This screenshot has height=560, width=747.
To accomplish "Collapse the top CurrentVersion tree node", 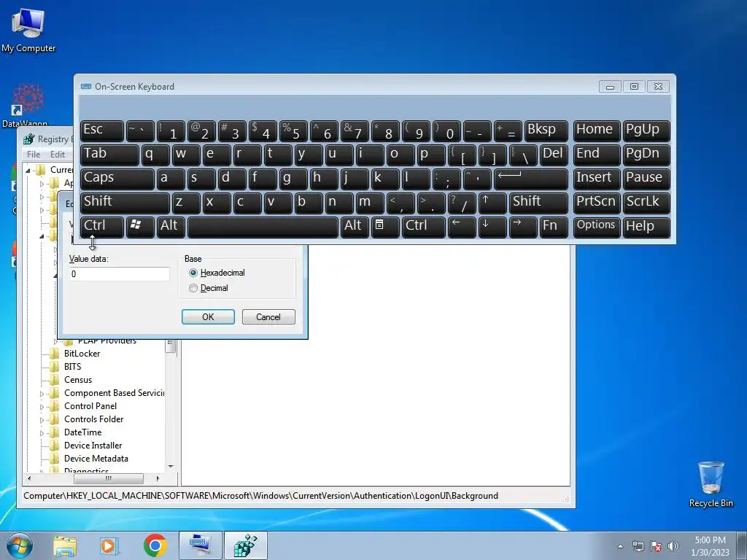I will coord(28,170).
